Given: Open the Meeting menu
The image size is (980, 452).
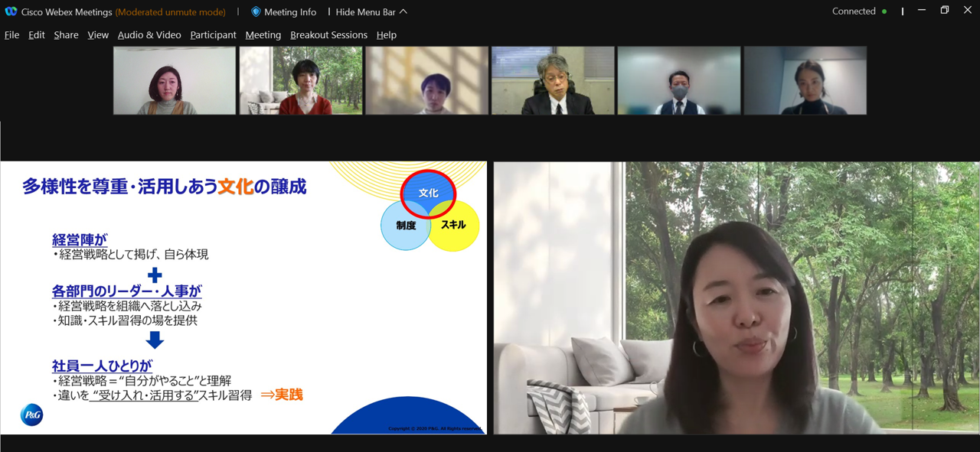Looking at the screenshot, I should (x=263, y=34).
